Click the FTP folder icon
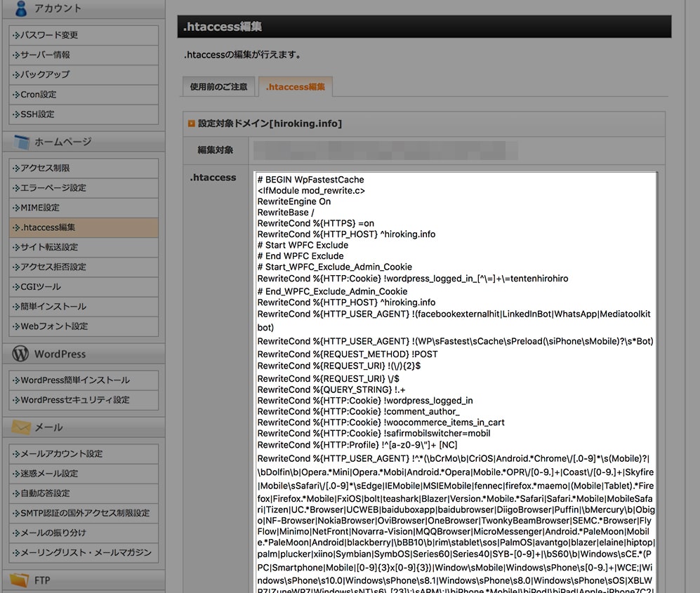 [21, 580]
